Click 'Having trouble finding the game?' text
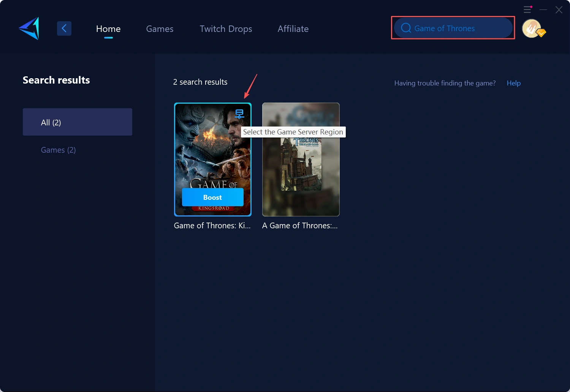This screenshot has width=570, height=392. (445, 83)
